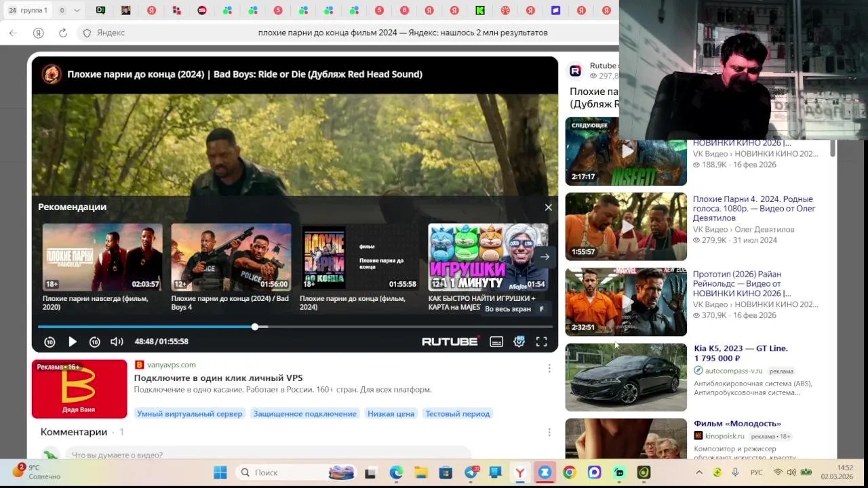
Task: Open recommendation Плохие парни до конца (фильм, 2024)
Action: point(359,267)
